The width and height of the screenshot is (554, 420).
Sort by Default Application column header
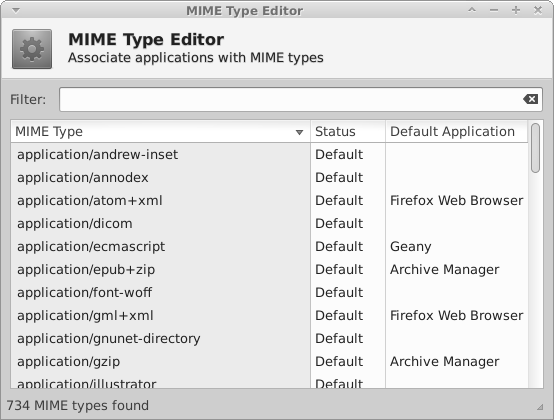click(x=456, y=131)
